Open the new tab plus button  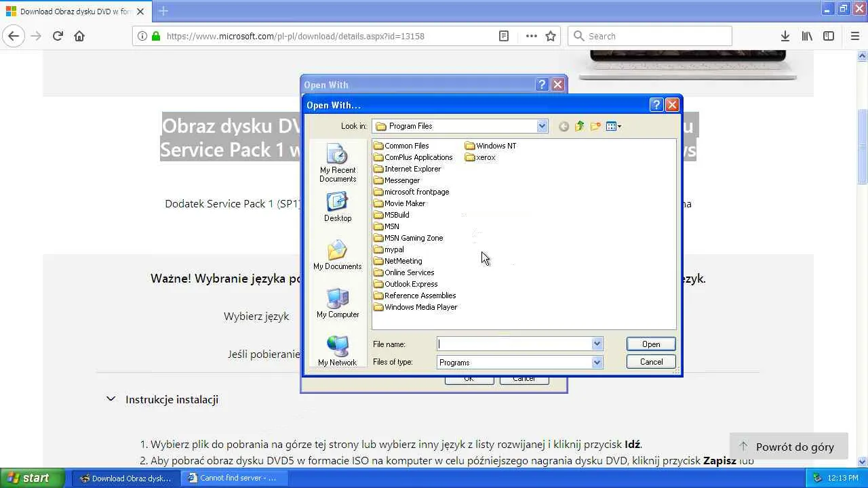(163, 11)
